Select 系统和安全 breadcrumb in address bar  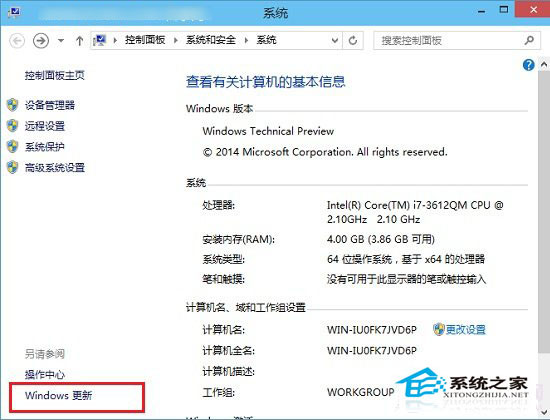pyautogui.click(x=210, y=40)
